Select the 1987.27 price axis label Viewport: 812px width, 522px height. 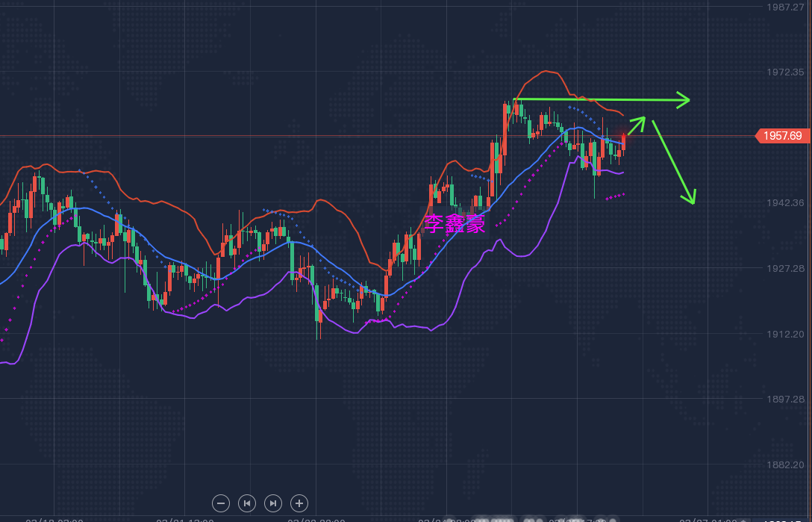[x=786, y=7]
